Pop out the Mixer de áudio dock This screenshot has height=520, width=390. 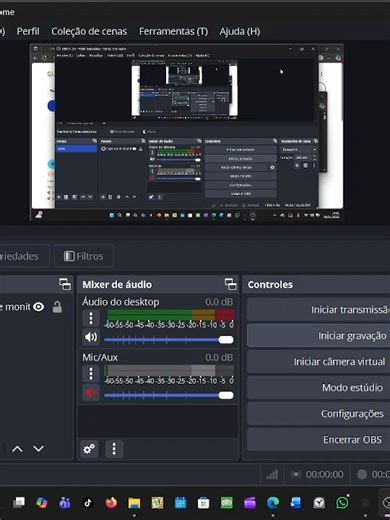230,284
